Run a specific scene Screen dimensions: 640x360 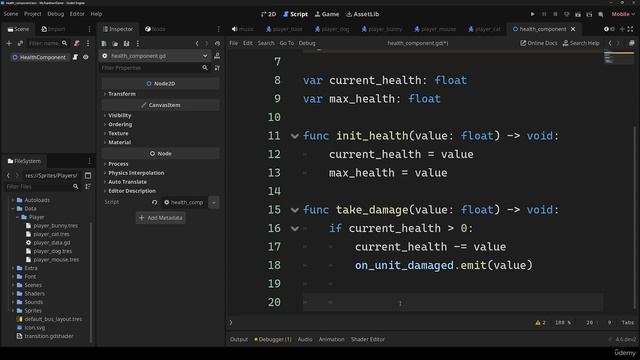[x=589, y=14]
